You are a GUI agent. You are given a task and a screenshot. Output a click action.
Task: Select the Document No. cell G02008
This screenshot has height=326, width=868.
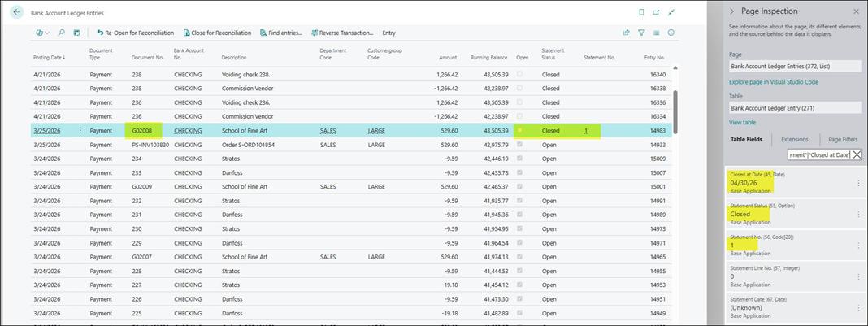142,131
